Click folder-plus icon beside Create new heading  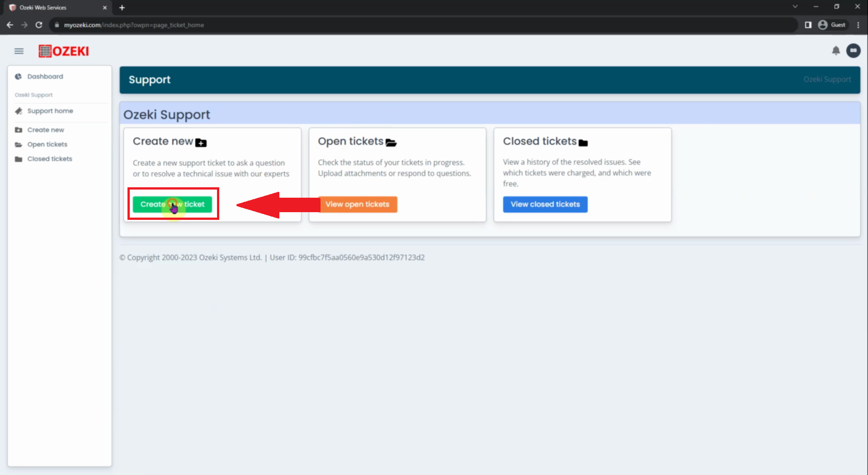click(201, 143)
